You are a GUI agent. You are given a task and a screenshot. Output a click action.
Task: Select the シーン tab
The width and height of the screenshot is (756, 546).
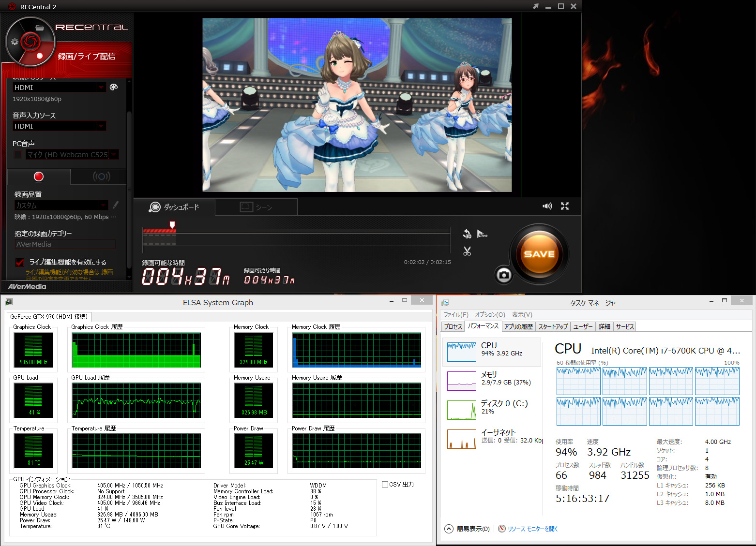pyautogui.click(x=256, y=207)
